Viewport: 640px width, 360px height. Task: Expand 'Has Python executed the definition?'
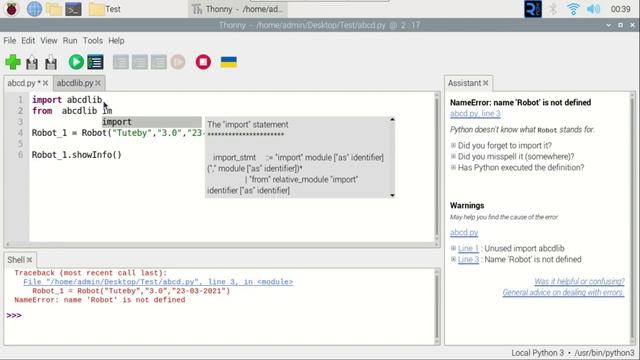tap(453, 167)
